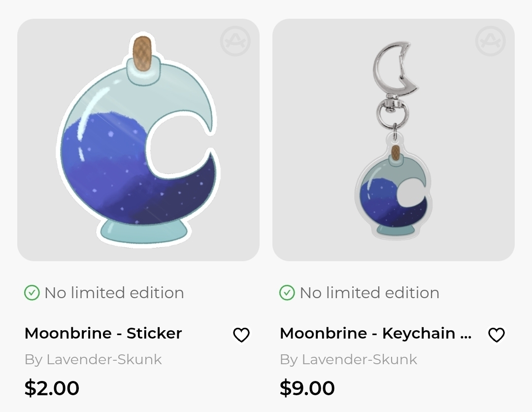Click the sticker's No limited edition label

tap(114, 293)
